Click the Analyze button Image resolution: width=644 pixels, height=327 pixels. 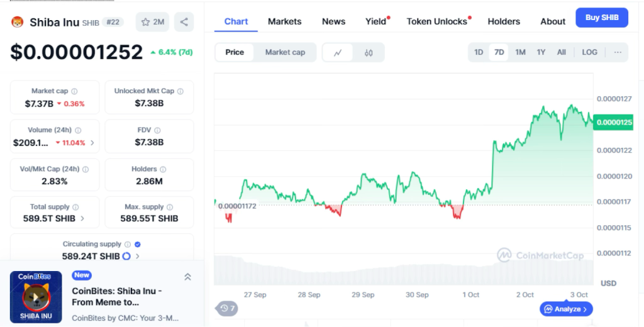click(566, 309)
